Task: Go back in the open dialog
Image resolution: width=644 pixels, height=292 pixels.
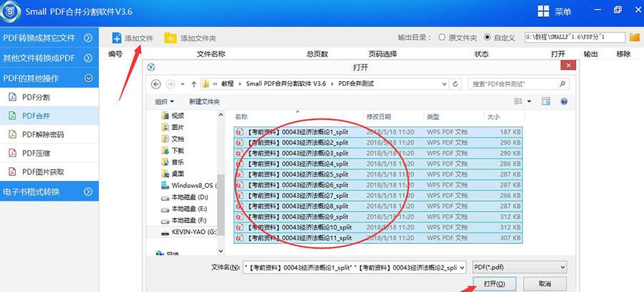Action: pos(155,84)
